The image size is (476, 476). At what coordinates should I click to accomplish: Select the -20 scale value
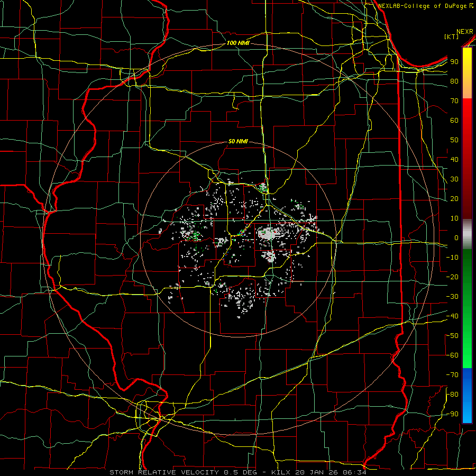tap(452, 277)
